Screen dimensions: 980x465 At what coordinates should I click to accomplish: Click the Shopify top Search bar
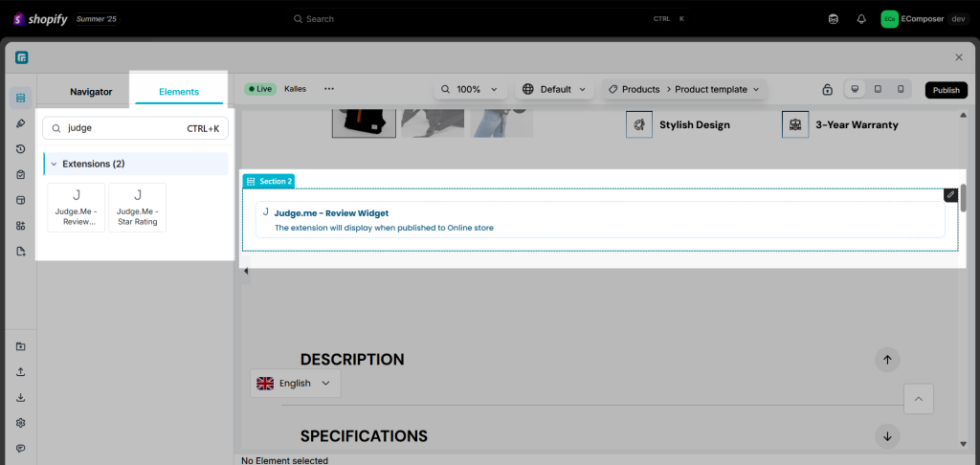point(489,19)
